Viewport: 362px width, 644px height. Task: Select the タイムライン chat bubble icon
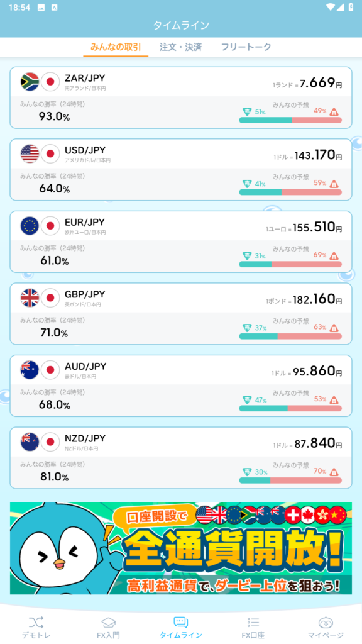(180, 622)
